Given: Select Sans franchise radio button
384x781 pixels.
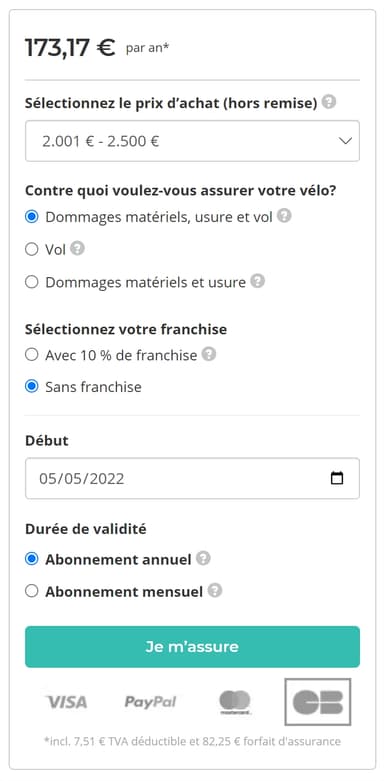Looking at the screenshot, I should (x=31, y=387).
